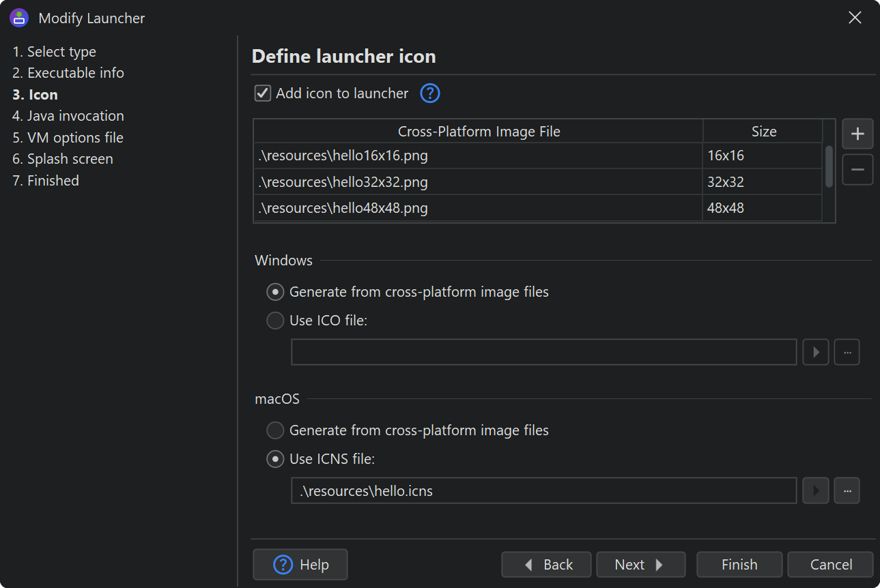This screenshot has height=588, width=880.
Task: Click the image file table scrollbar
Action: point(829,167)
